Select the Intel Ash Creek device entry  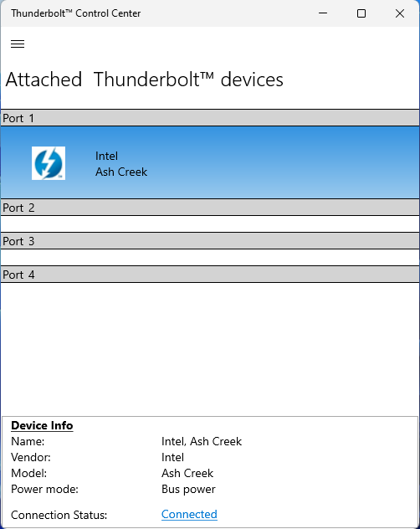point(210,162)
